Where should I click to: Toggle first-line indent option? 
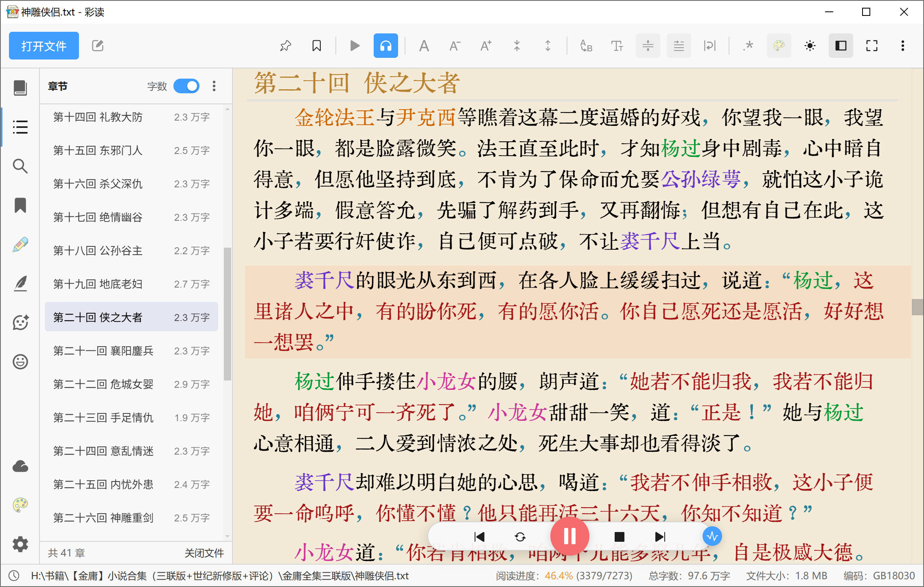click(x=679, y=46)
